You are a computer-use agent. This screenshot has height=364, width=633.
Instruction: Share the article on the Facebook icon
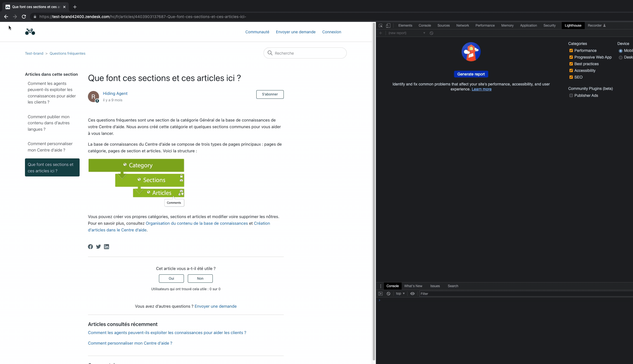[90, 247]
